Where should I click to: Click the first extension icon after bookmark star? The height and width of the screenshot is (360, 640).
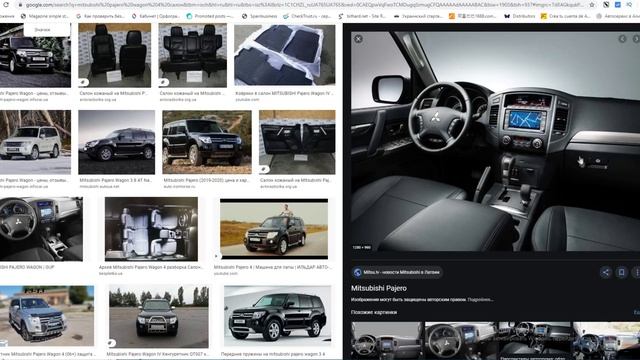(606, 5)
